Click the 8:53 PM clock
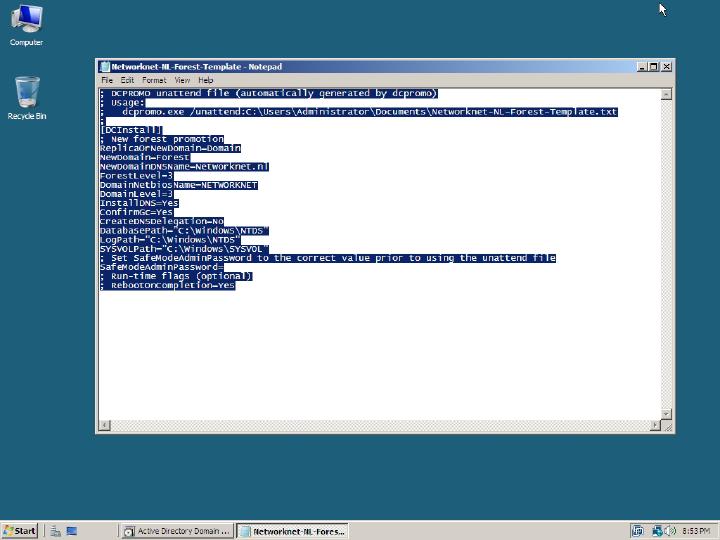Screen dimensions: 720x540 coord(696,531)
